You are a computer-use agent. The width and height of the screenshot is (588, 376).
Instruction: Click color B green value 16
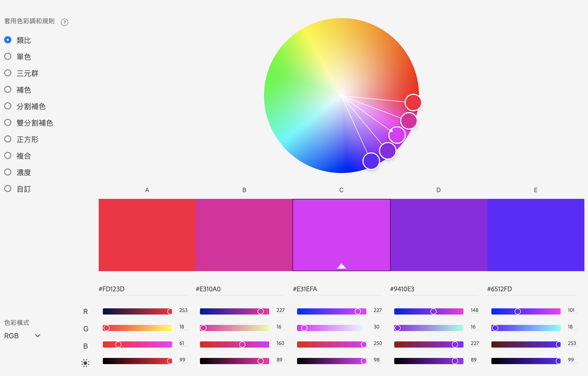[x=279, y=327]
